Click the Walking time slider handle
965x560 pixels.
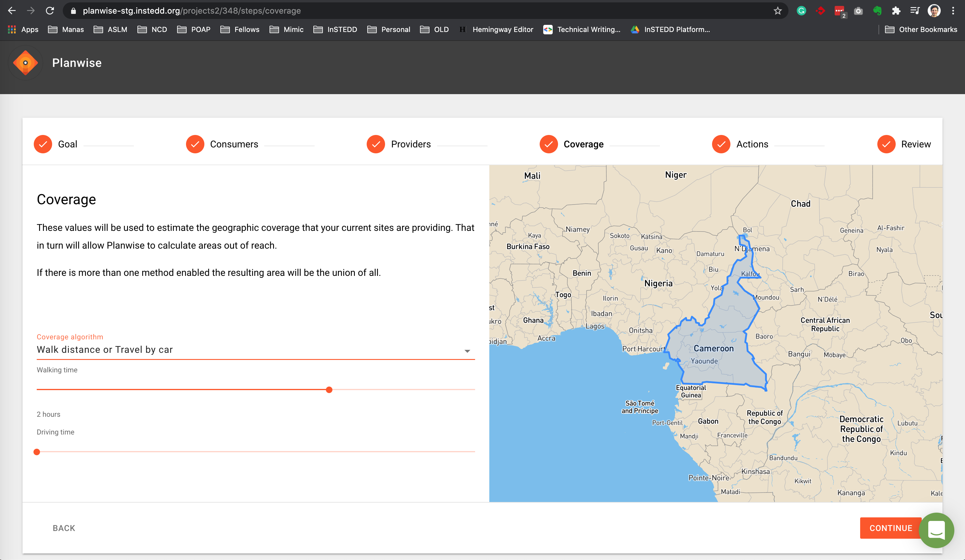329,390
